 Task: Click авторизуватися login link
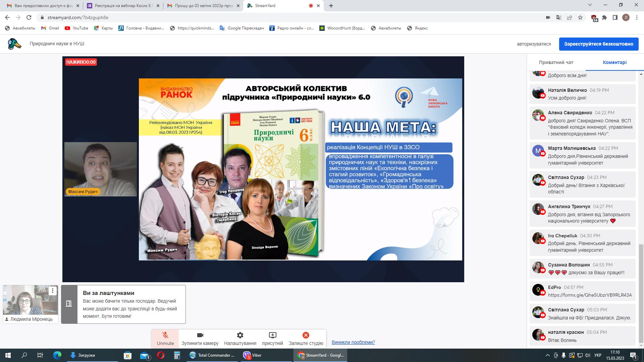click(x=534, y=44)
